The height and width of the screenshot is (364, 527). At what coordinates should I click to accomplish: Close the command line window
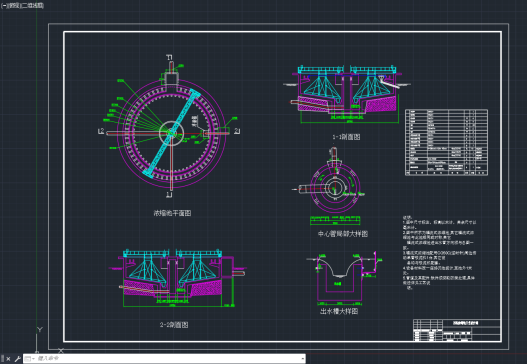click(8, 359)
